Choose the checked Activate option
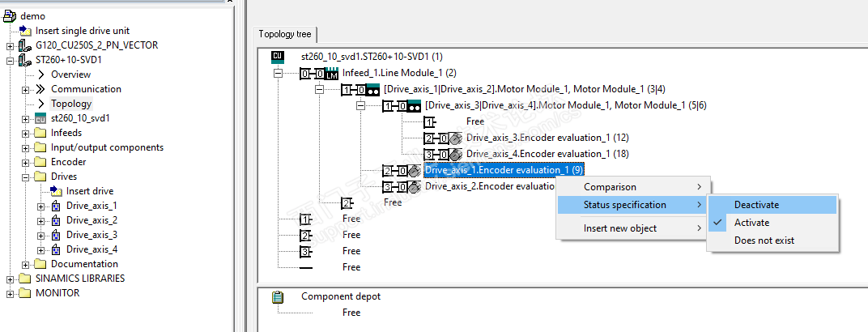 [x=773, y=223]
